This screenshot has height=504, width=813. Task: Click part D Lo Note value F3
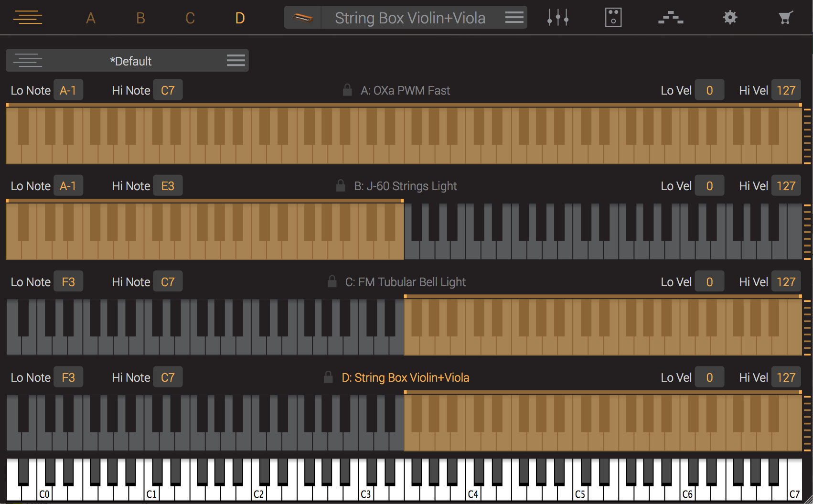coord(68,377)
